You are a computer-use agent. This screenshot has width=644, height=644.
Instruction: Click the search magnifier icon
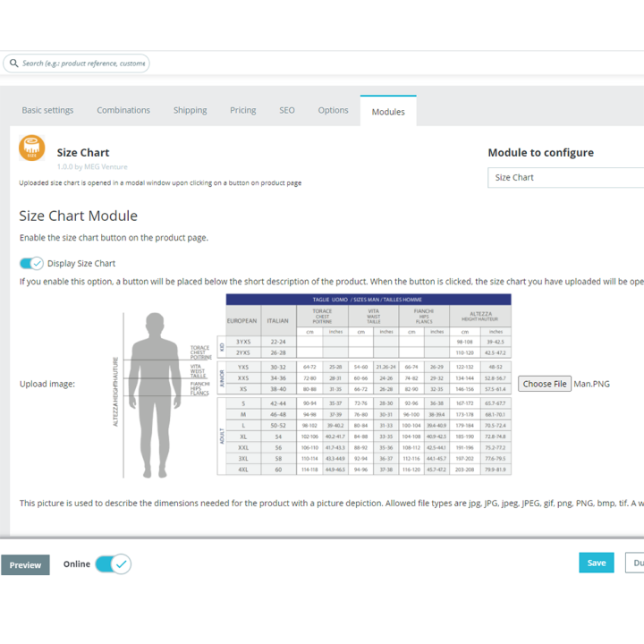[x=14, y=64]
